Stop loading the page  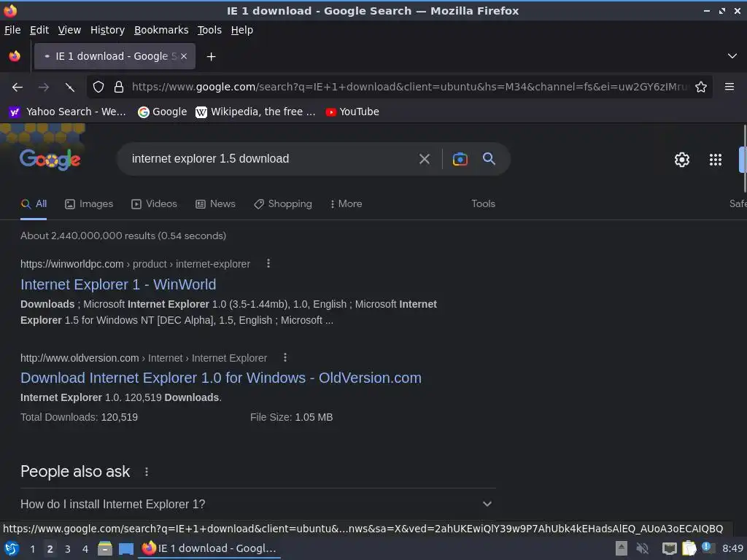(x=70, y=87)
